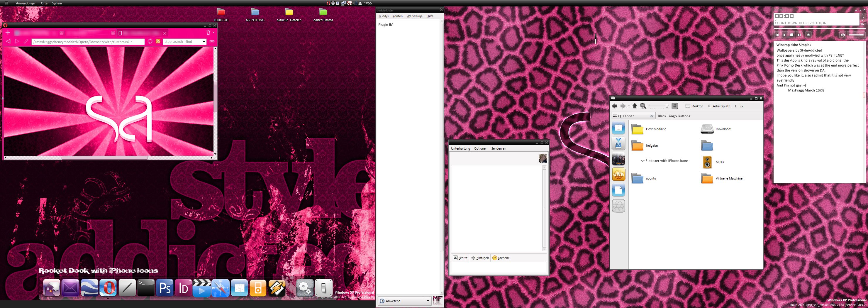This screenshot has width=868, height=308.
Task: Open the Orte panel menu
Action: coord(44,3)
